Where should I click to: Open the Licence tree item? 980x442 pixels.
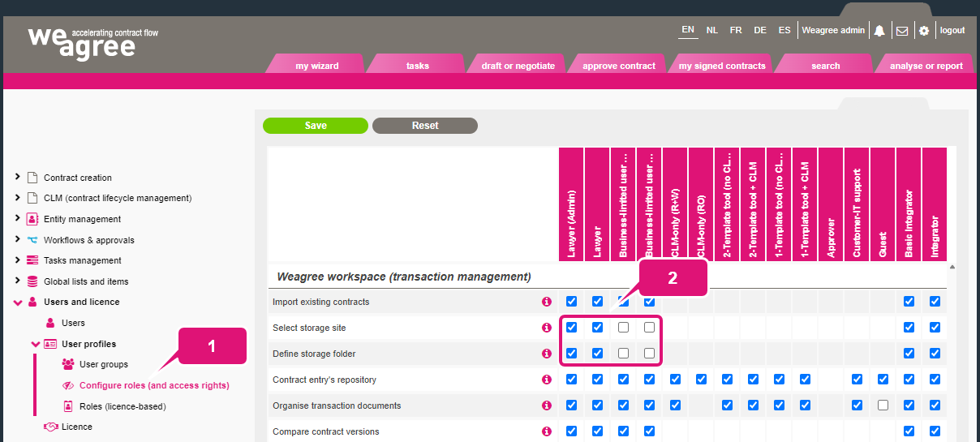point(77,427)
